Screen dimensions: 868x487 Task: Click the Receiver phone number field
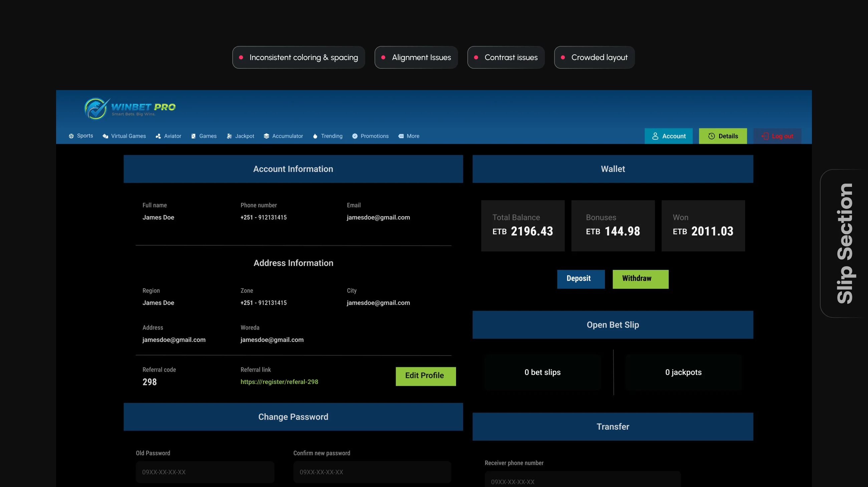[x=582, y=479]
